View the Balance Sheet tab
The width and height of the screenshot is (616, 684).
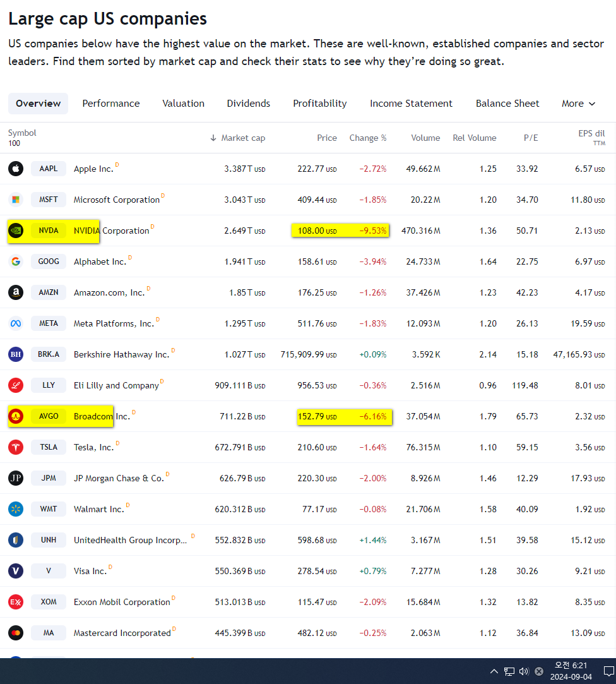coord(507,104)
